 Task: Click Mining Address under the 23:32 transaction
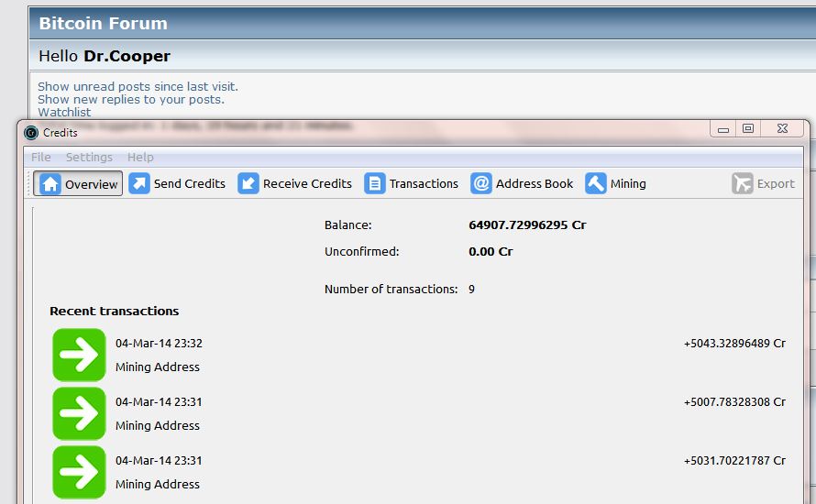pos(157,367)
